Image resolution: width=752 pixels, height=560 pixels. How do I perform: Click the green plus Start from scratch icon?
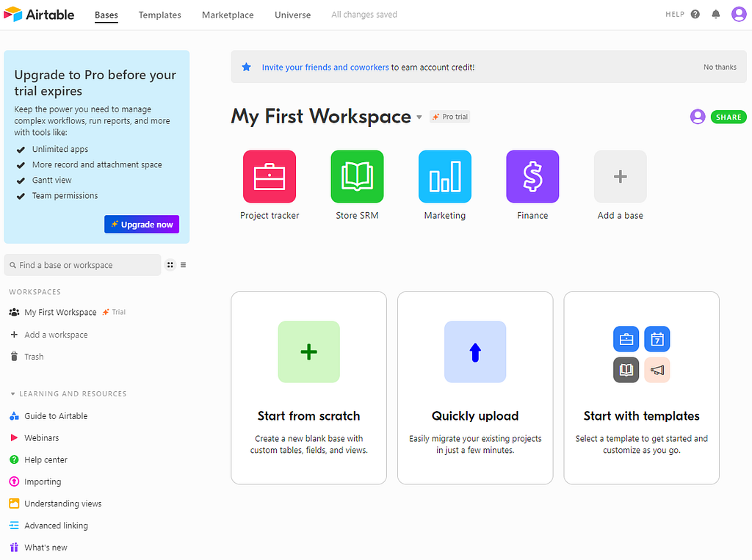click(x=309, y=352)
